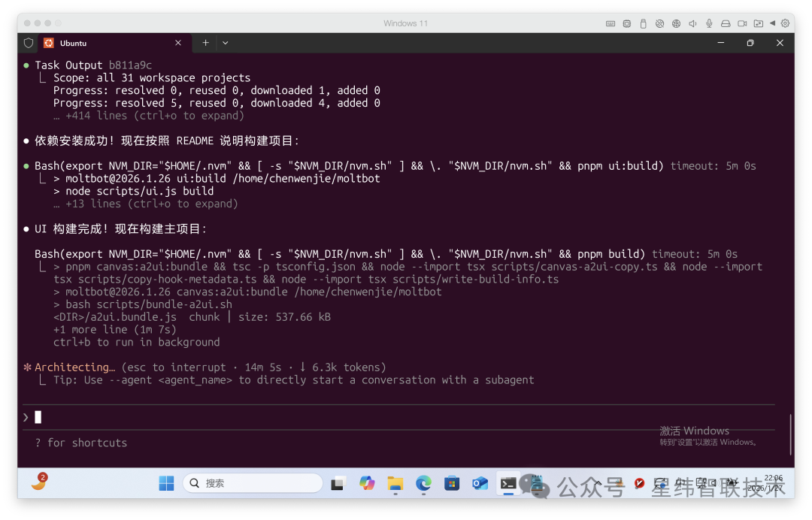Click the Windows Start button

166,483
